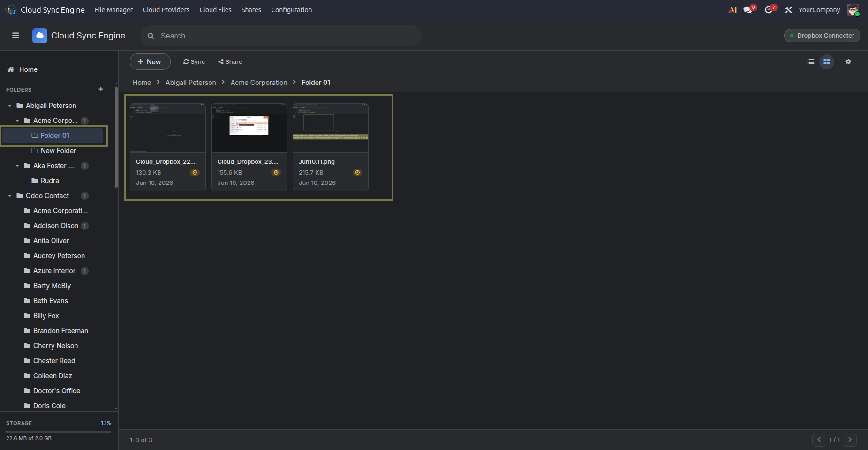868x450 pixels.
Task: Click the Dropbox Connecter status button
Action: [x=822, y=36]
